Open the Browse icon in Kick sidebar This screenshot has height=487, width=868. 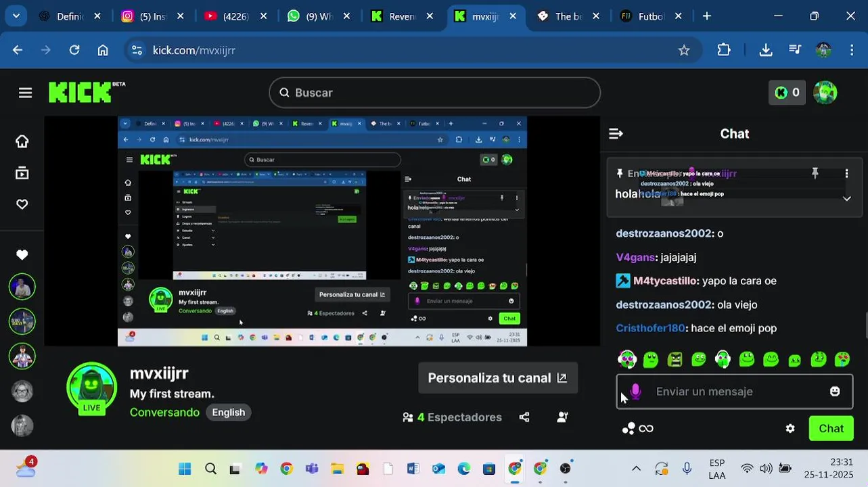tap(22, 173)
